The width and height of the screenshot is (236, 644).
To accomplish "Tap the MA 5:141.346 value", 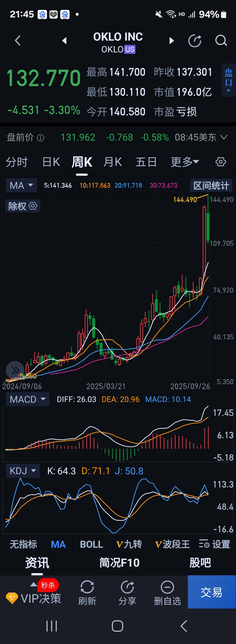I will (x=58, y=186).
